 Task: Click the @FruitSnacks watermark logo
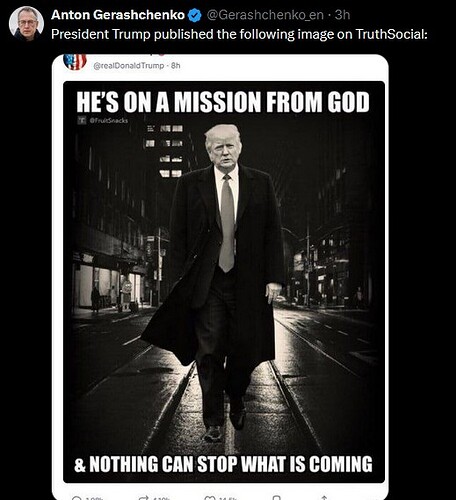[x=82, y=120]
